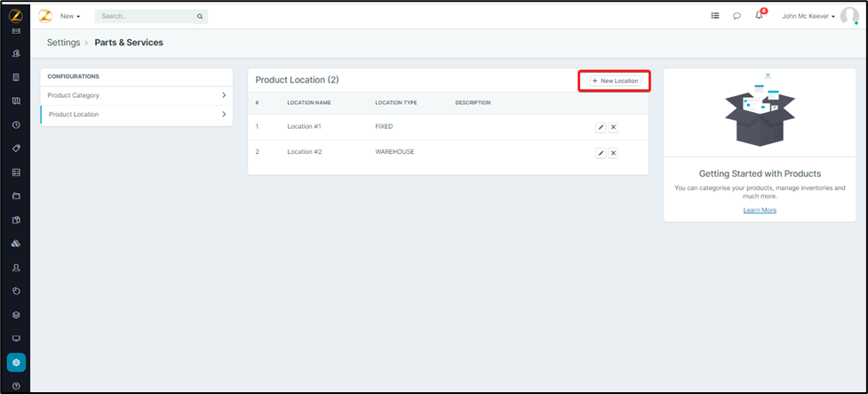Delete Location #2 using the X icon
868x394 pixels.
click(613, 153)
